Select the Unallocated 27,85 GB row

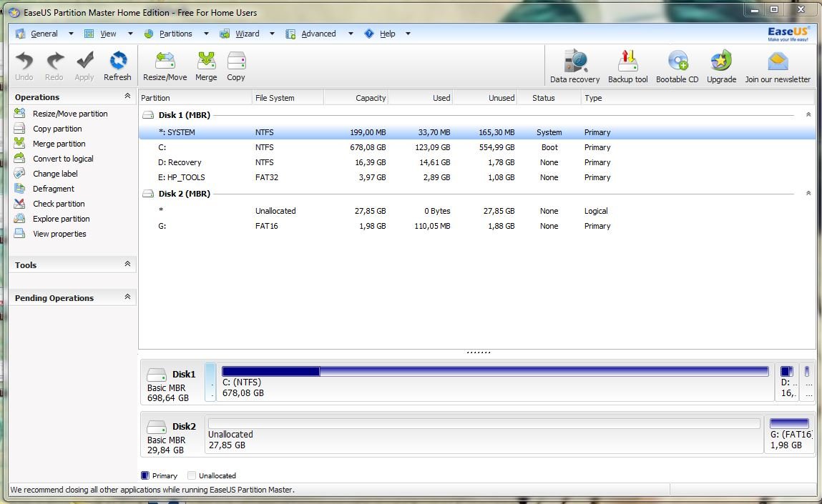[477, 211]
